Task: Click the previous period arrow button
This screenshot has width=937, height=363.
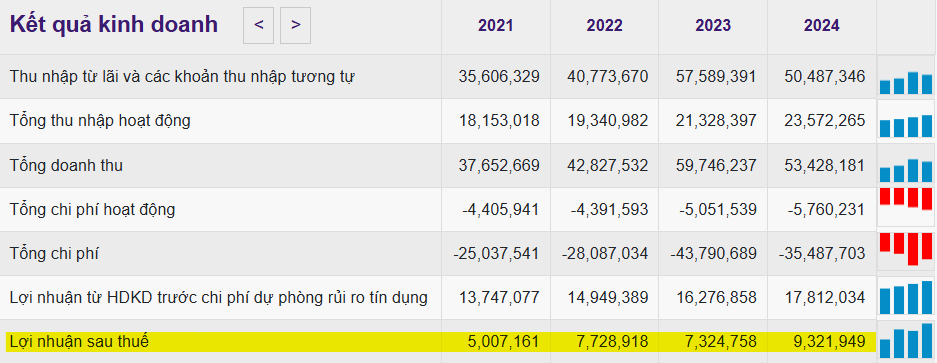Action: (258, 25)
